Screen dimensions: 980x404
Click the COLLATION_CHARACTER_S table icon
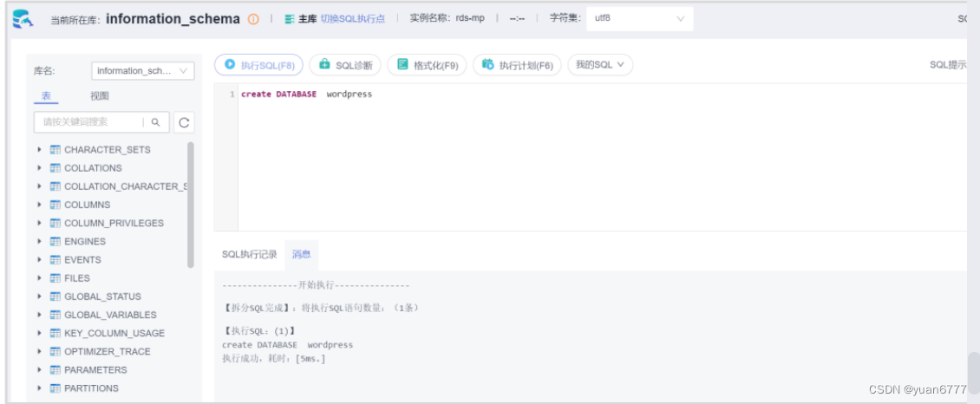pos(55,186)
